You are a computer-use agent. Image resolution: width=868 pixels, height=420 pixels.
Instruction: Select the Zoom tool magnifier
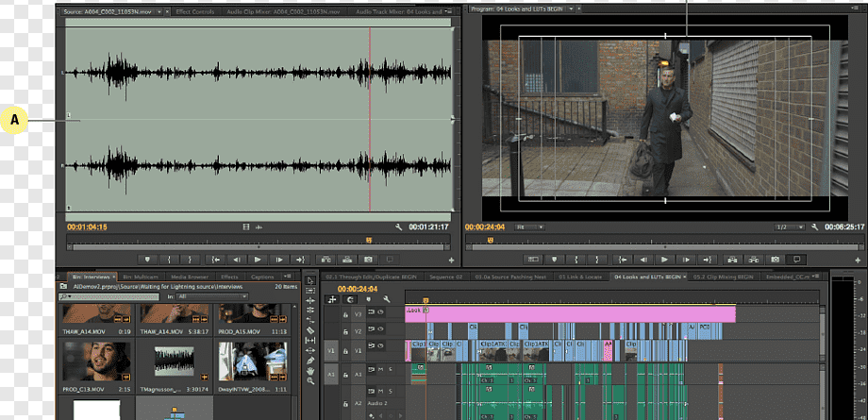(x=310, y=381)
